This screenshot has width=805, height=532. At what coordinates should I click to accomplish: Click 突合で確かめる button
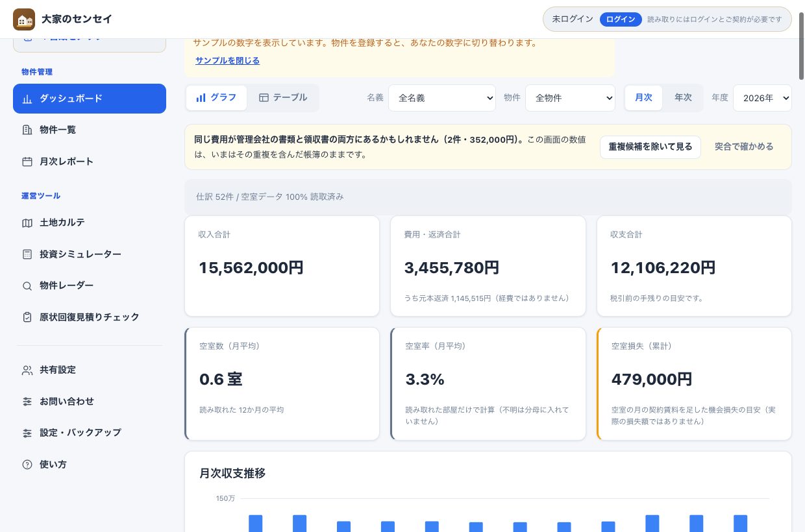[x=744, y=147]
